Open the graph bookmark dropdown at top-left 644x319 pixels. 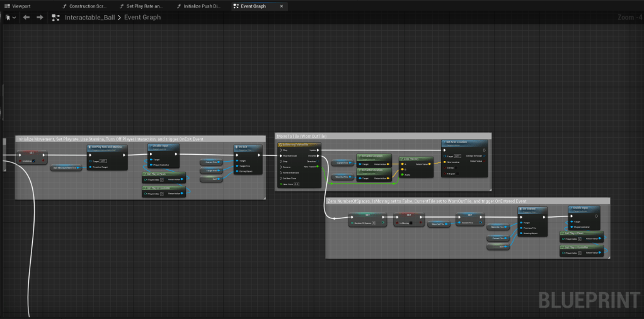tap(11, 18)
